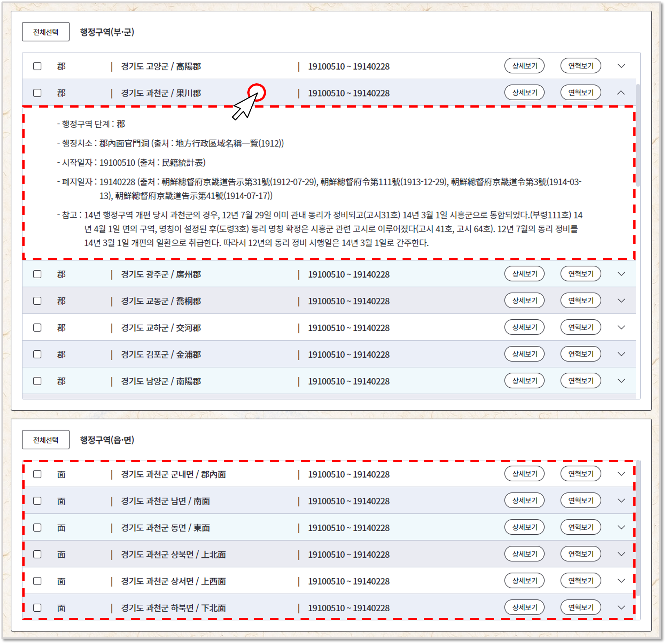Screen dimensions: 666x644
Task: Click 연혁보기 for 과천군 상북면
Action: pos(581,554)
